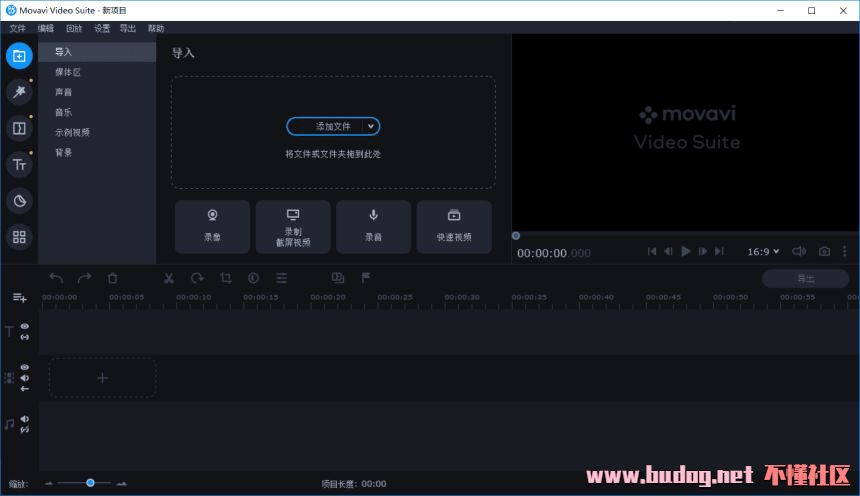The image size is (860, 496).
Task: Undo the last timeline action
Action: tap(56, 278)
